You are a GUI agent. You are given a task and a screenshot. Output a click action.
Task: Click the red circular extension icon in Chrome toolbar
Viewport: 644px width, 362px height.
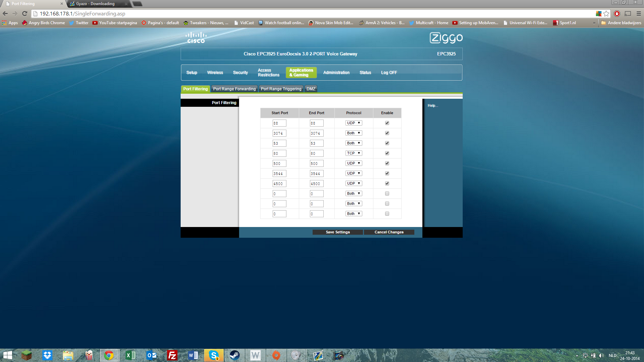(617, 14)
